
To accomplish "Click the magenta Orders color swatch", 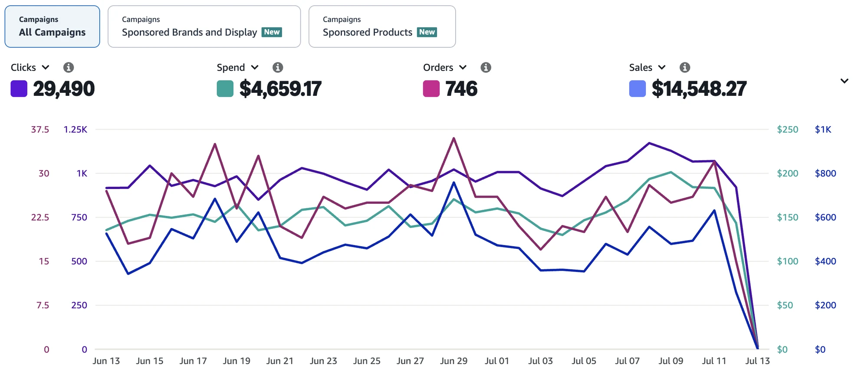I will coord(431,89).
